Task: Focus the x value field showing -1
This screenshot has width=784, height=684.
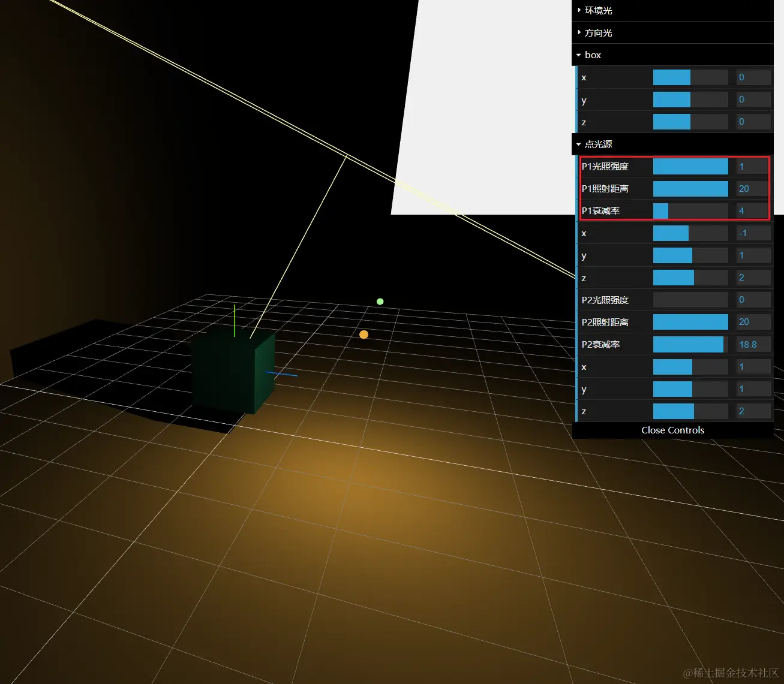Action: click(753, 233)
